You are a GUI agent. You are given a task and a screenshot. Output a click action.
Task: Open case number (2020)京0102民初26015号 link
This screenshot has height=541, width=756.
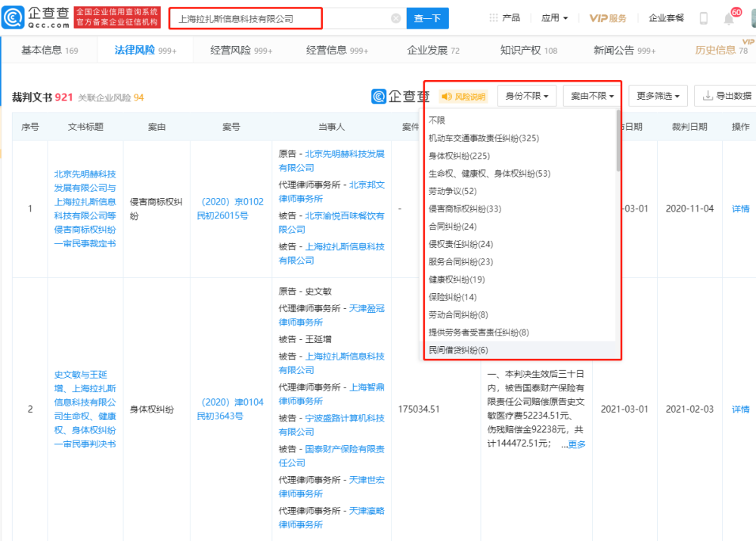tap(231, 209)
